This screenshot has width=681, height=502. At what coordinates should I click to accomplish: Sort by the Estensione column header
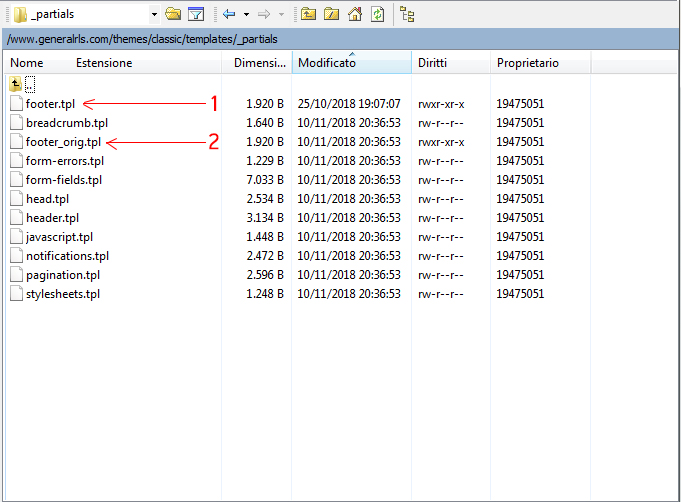point(104,63)
